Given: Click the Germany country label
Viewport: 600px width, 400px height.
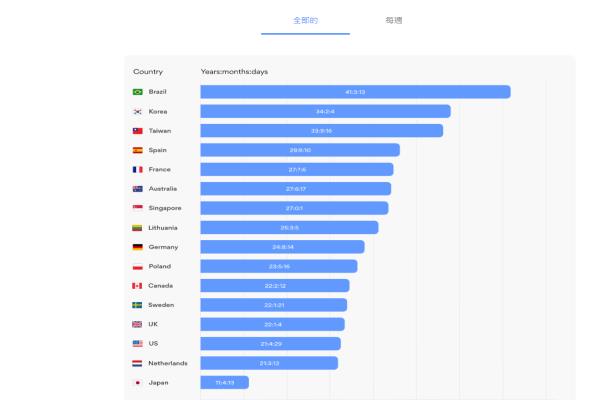Looking at the screenshot, I should click(x=163, y=247).
